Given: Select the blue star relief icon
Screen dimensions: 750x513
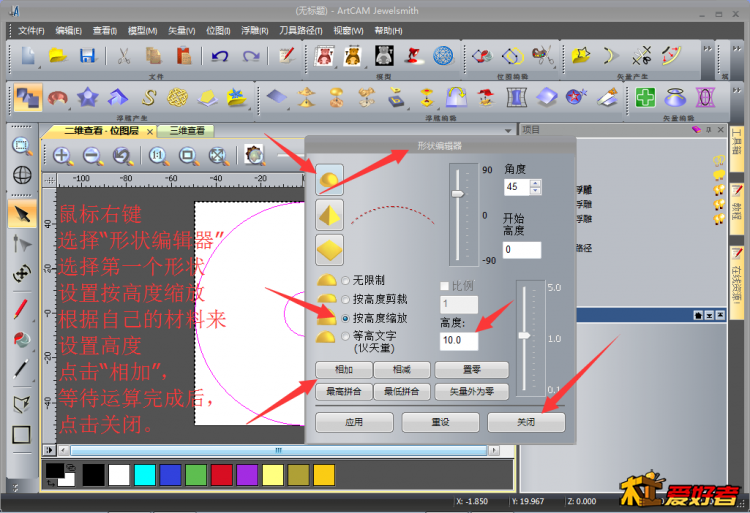Looking at the screenshot, I should click(88, 98).
